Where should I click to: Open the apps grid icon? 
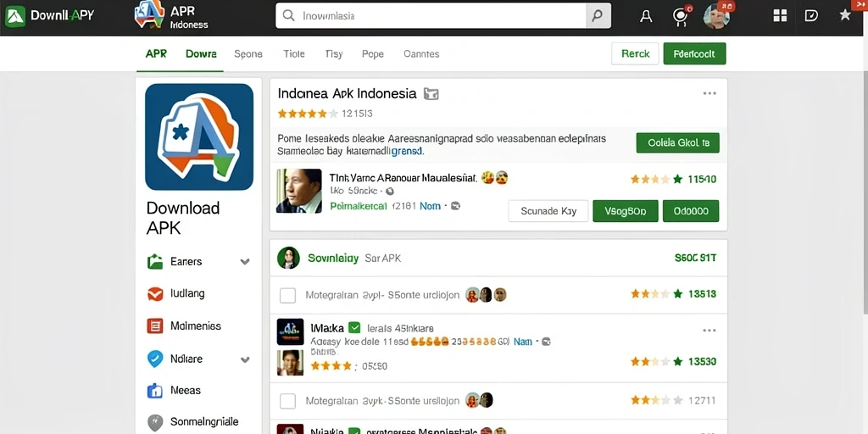pyautogui.click(x=780, y=15)
